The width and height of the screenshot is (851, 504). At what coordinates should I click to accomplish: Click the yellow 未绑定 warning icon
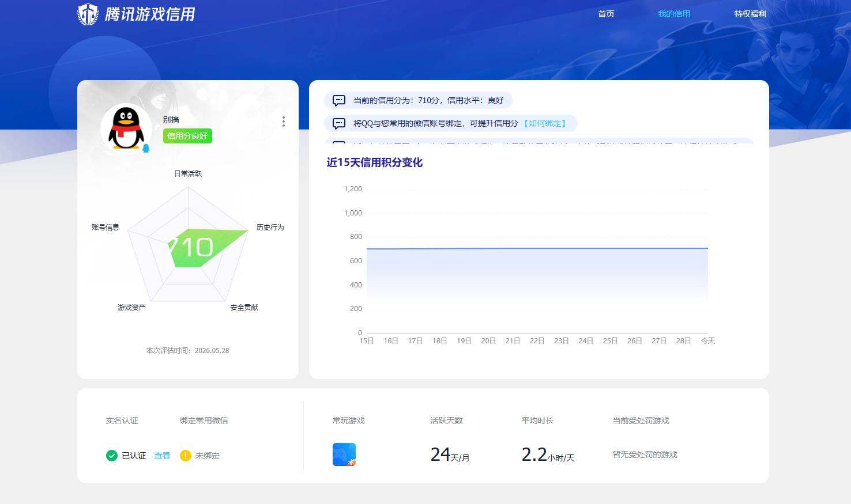[x=185, y=456]
